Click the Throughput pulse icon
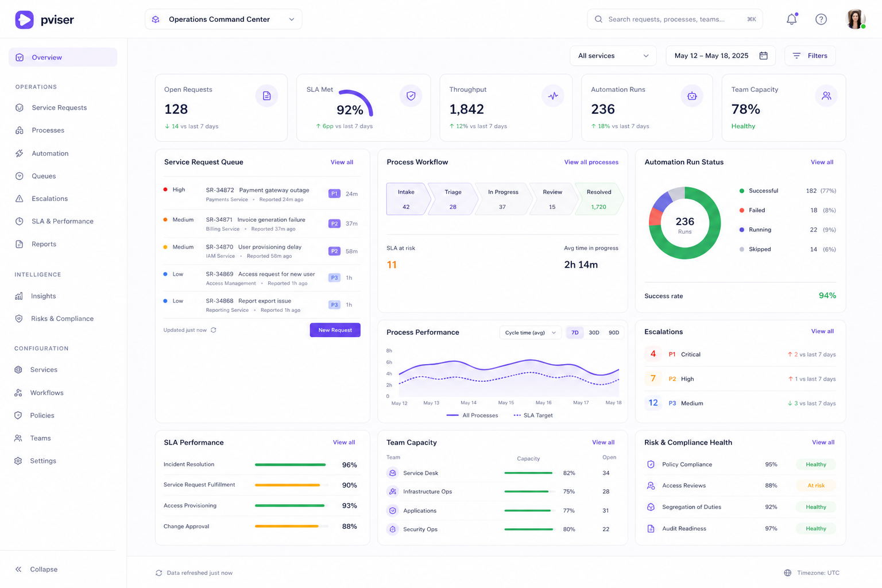Screen dimensions: 882x588 point(552,96)
